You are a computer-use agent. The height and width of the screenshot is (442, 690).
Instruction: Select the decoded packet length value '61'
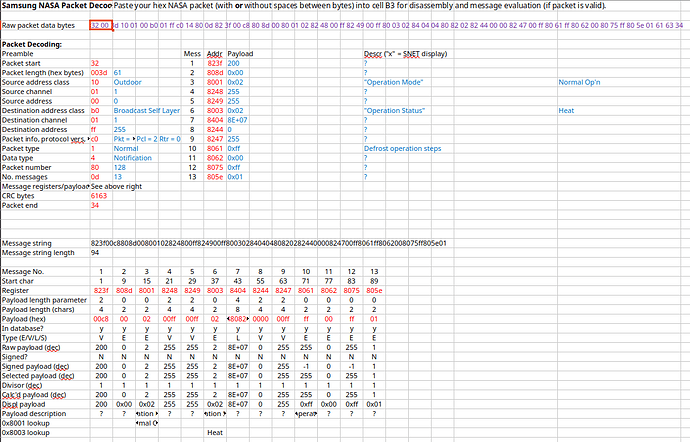point(117,73)
